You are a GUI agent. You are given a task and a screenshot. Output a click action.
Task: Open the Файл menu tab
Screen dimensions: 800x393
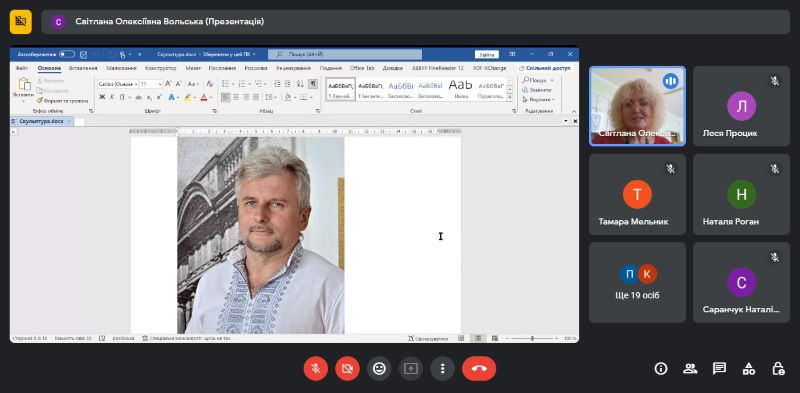coord(22,68)
